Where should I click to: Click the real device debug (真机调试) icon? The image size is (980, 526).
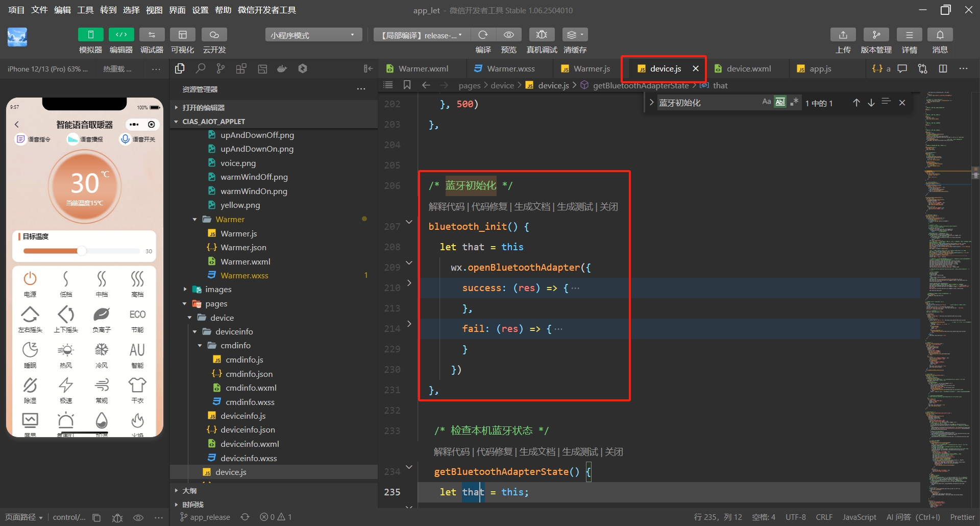[542, 35]
